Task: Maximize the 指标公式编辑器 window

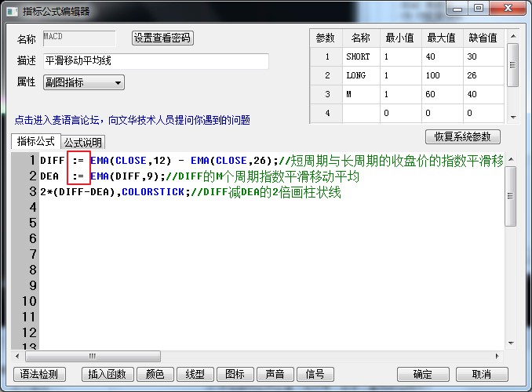Action: tap(479, 8)
